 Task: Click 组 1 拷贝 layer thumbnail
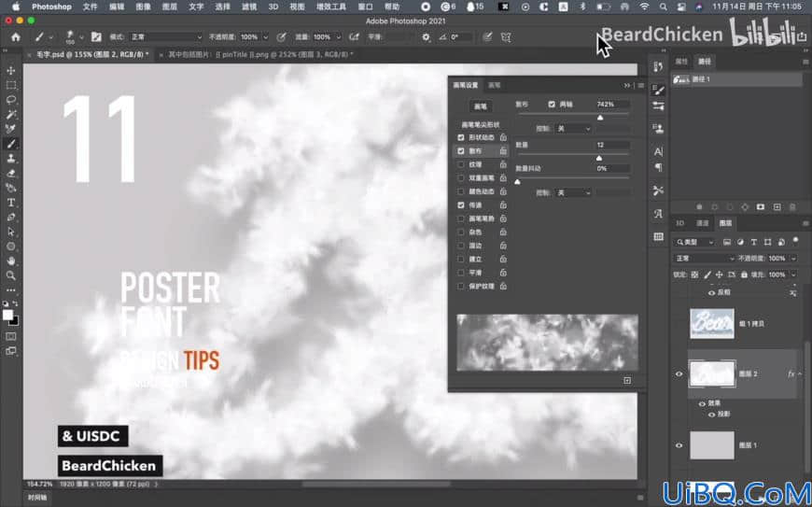pos(712,324)
